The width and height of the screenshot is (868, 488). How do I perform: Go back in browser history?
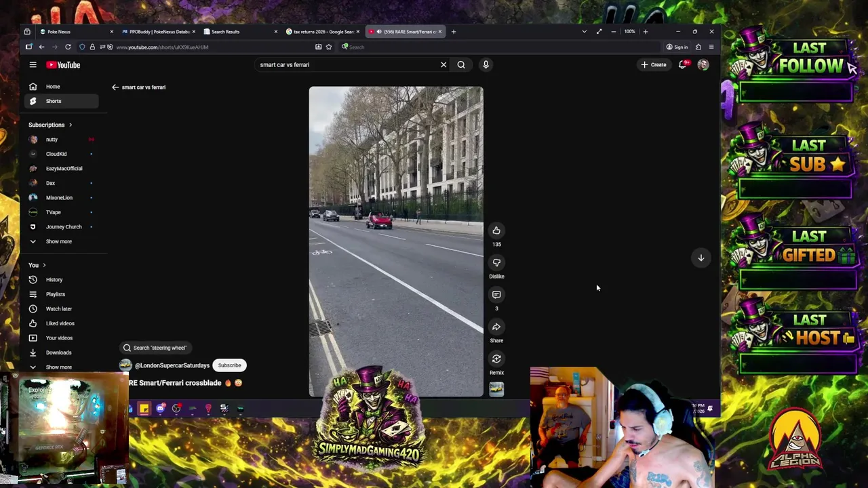click(41, 47)
